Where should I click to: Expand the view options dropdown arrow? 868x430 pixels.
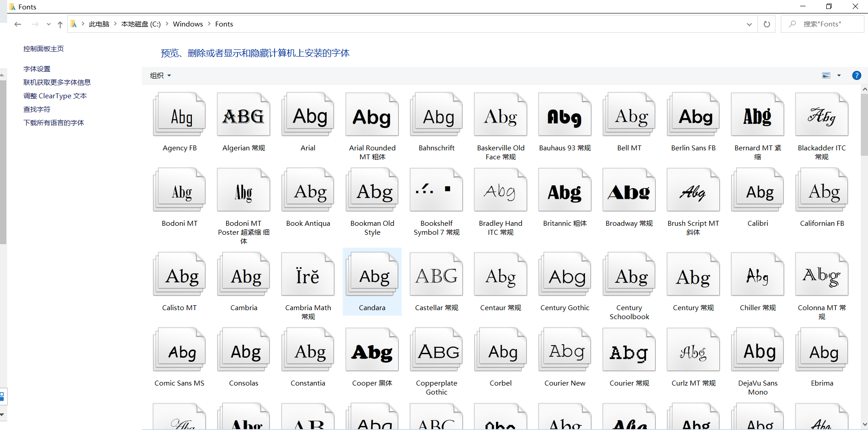point(839,75)
